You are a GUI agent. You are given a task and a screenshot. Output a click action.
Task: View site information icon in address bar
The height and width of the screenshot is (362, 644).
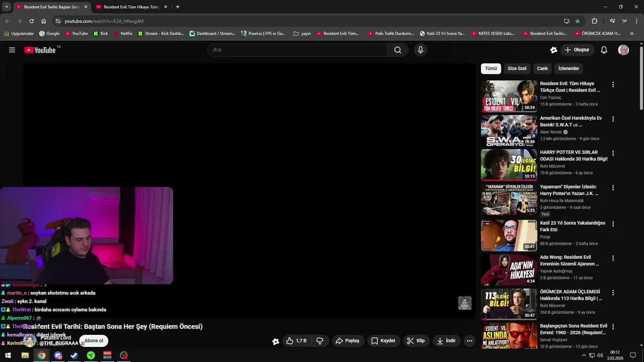[x=58, y=21]
